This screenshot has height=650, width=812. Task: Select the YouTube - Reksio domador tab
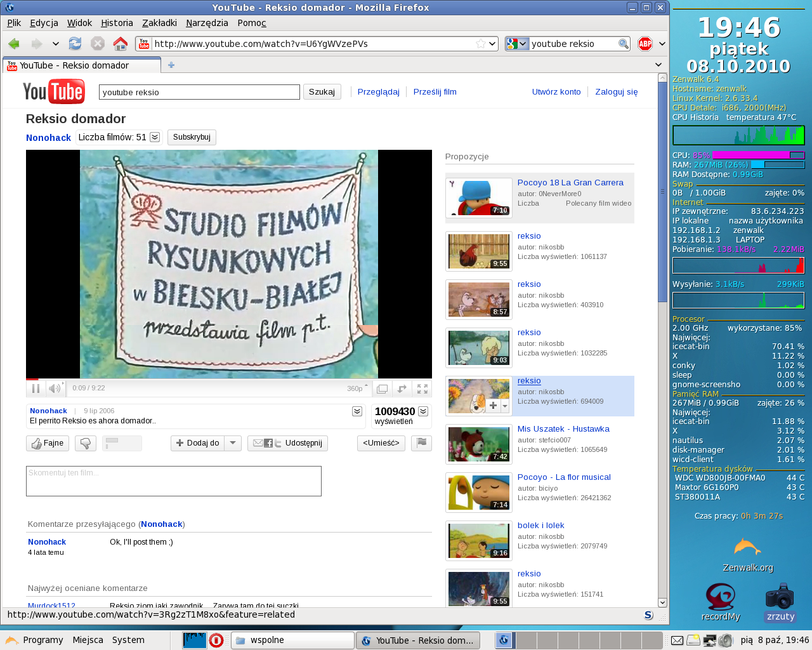point(82,65)
